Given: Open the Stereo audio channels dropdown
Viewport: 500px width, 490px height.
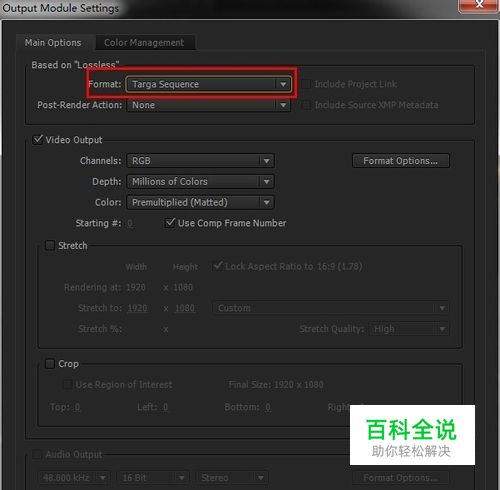Looking at the screenshot, I should 232,478.
